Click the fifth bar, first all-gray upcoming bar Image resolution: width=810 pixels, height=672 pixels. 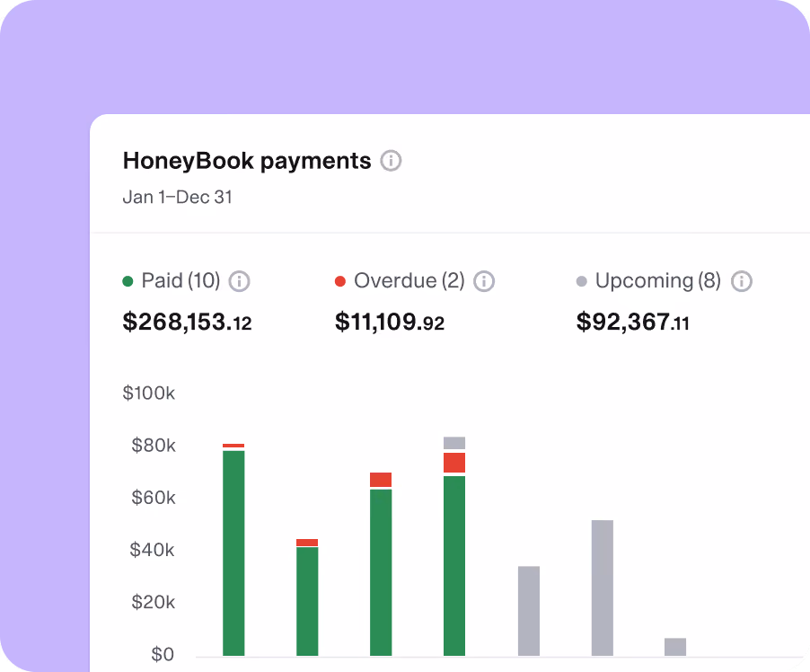click(x=529, y=611)
